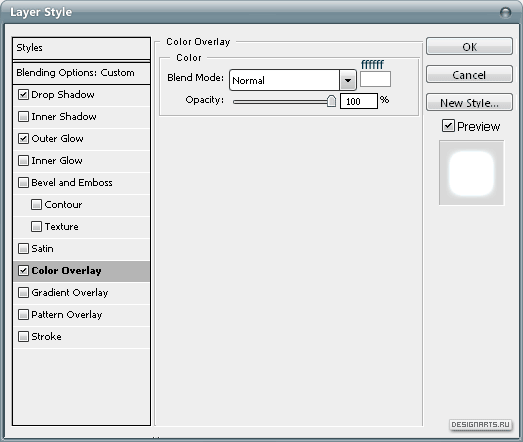Select the Outer Glow style label
523x442 pixels.
tap(57, 139)
